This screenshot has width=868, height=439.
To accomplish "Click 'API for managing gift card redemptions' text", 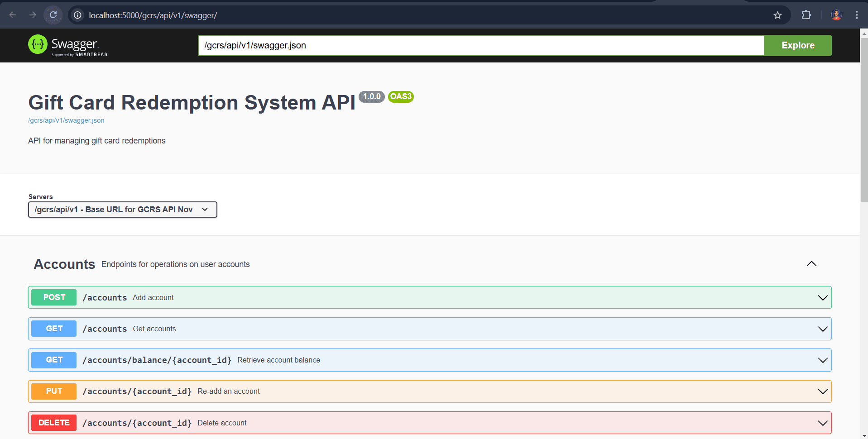I will (x=97, y=141).
